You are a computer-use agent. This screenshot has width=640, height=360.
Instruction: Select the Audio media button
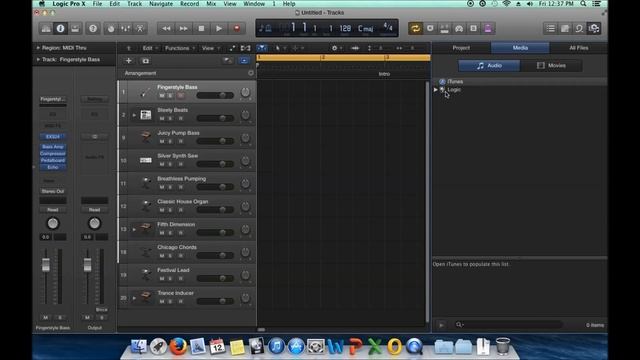489,65
